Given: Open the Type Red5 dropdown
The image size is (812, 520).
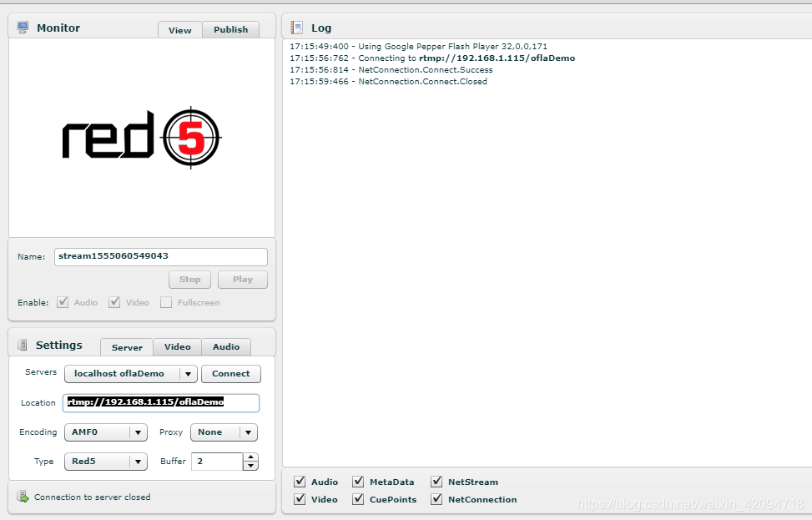Looking at the screenshot, I should (x=106, y=462).
